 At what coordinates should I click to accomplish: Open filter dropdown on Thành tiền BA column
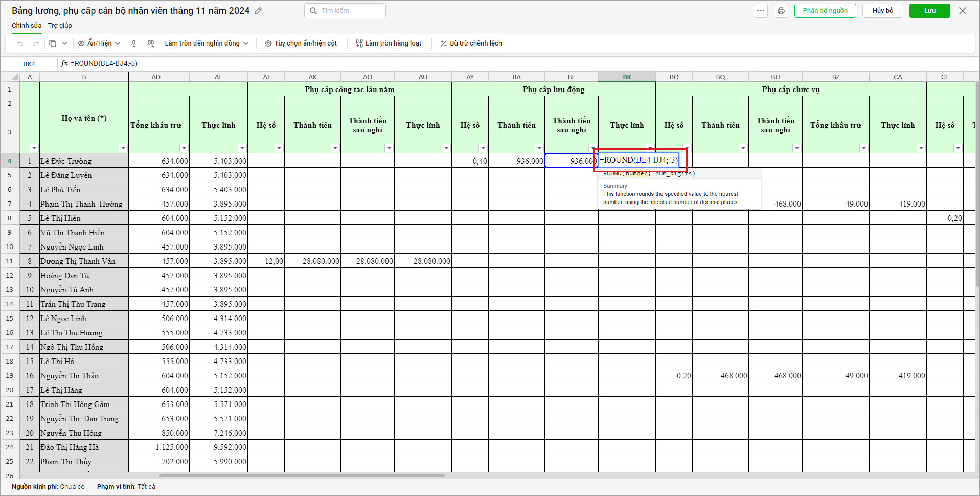(x=539, y=148)
